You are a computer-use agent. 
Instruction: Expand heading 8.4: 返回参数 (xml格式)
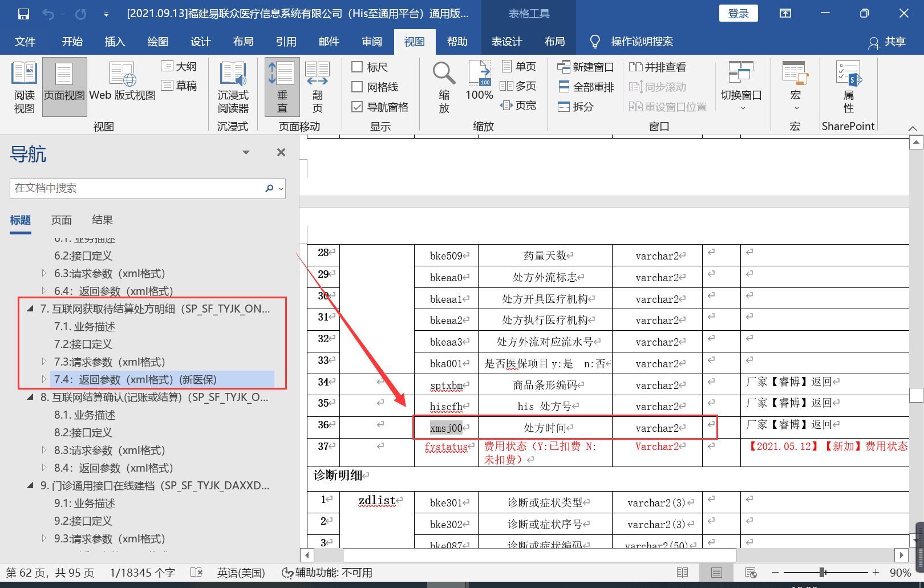(44, 468)
